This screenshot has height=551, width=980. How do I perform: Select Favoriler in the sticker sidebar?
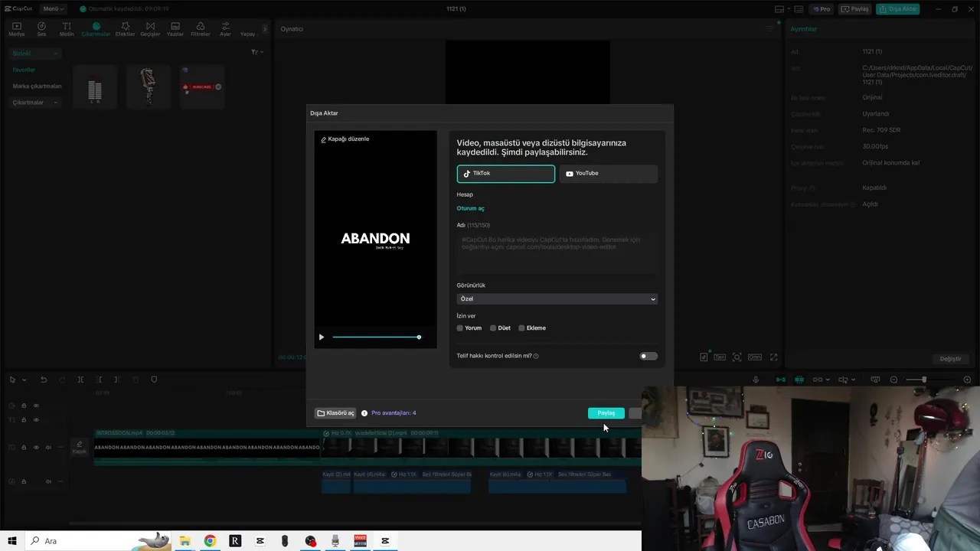24,70
